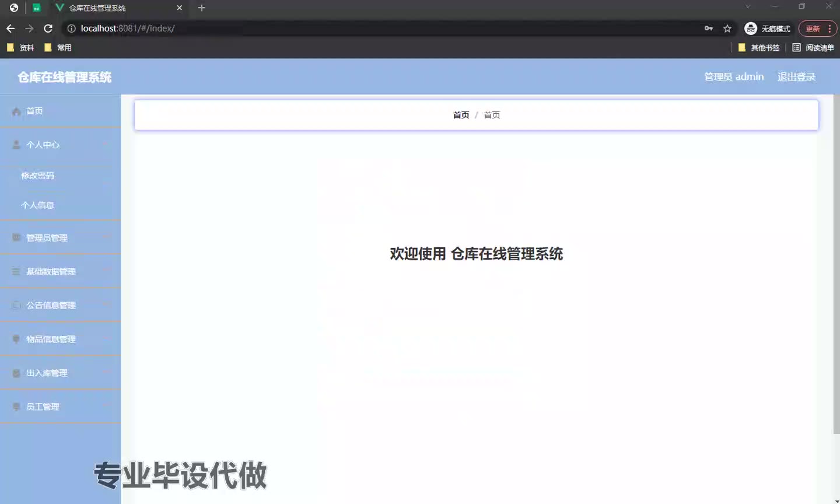The width and height of the screenshot is (840, 504).
Task: Open a new browser tab with plus
Action: pos(202,8)
